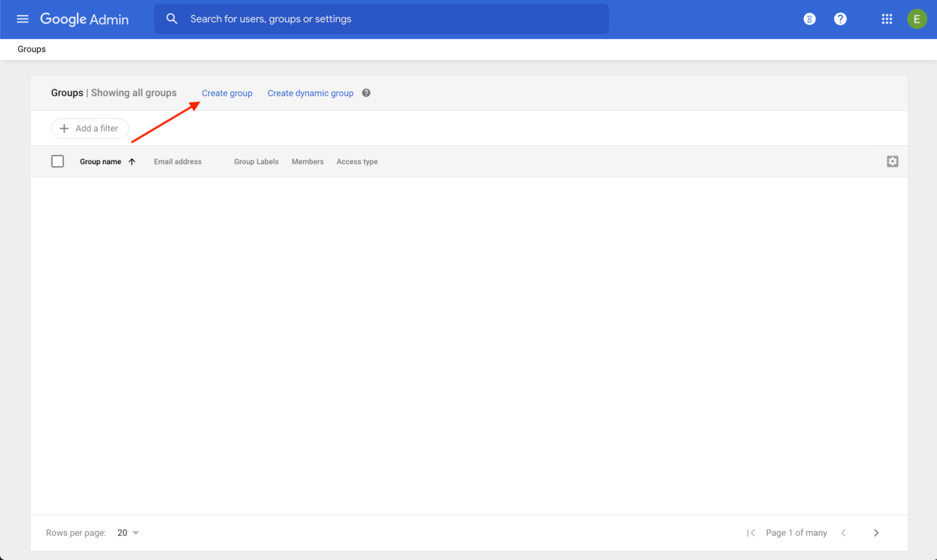Expand the rows per page dropdown

136,533
